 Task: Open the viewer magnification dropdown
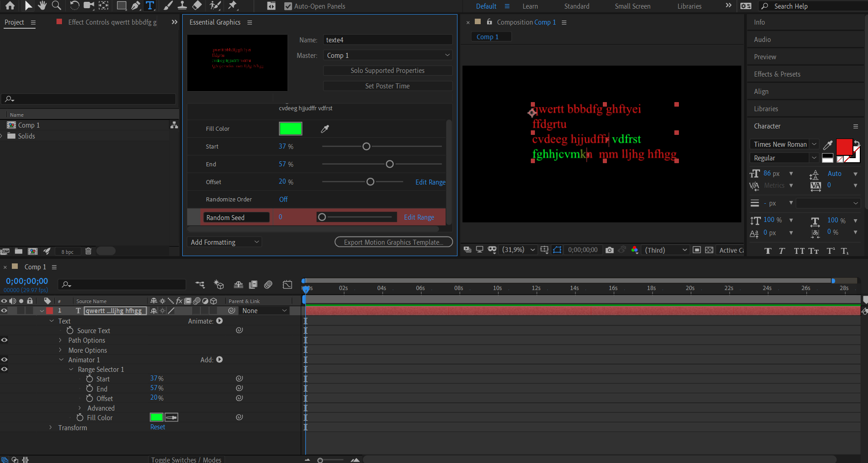[x=519, y=250]
